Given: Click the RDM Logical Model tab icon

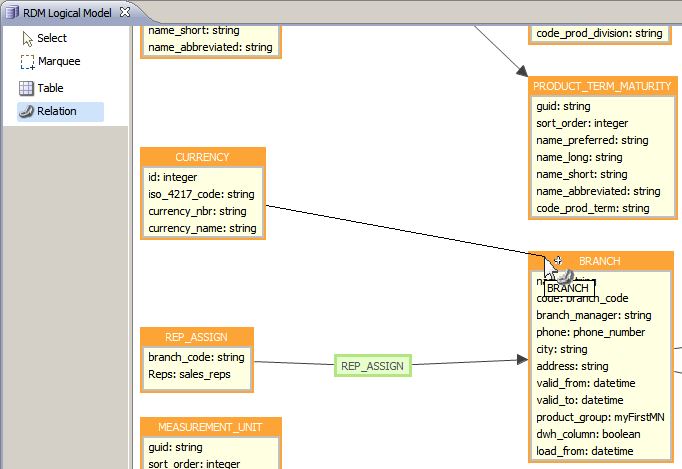Looking at the screenshot, I should click(x=12, y=12).
